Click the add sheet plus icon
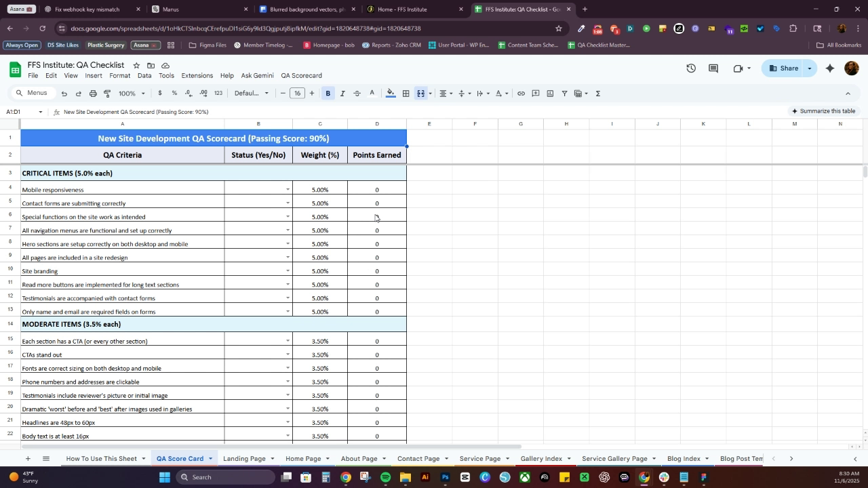The width and height of the screenshot is (868, 488). [27, 459]
